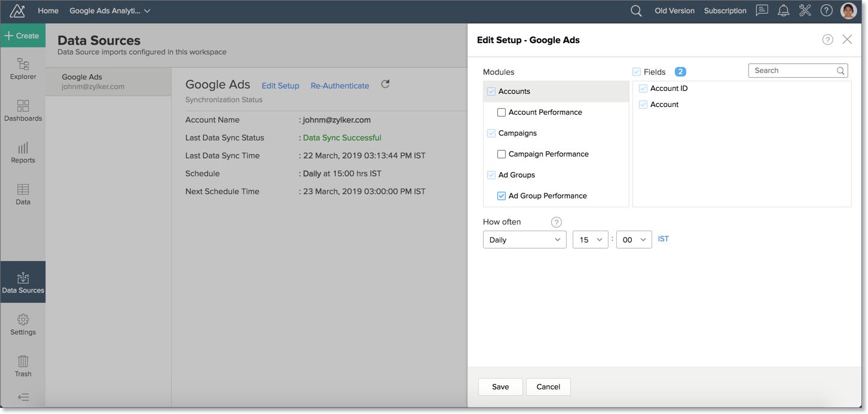Open Trash in sidebar
Screen dimensions: 868x414
pyautogui.click(x=23, y=367)
